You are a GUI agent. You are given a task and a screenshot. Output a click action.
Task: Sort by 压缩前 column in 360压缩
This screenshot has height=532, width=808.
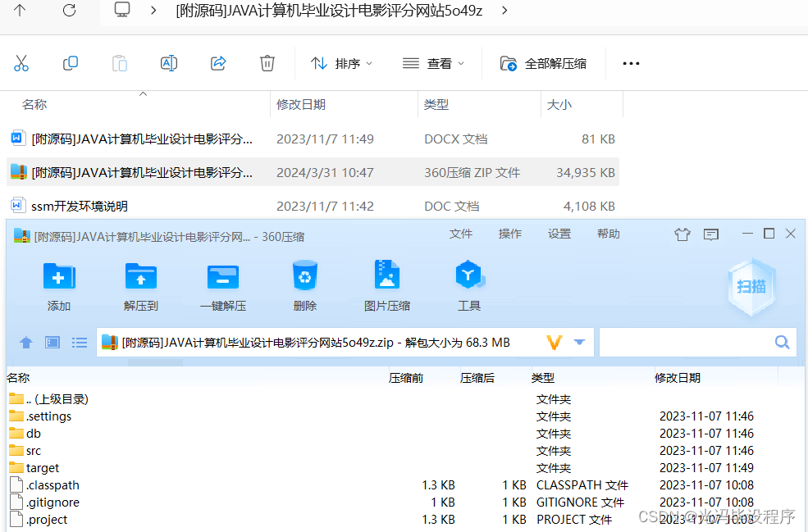tap(406, 378)
